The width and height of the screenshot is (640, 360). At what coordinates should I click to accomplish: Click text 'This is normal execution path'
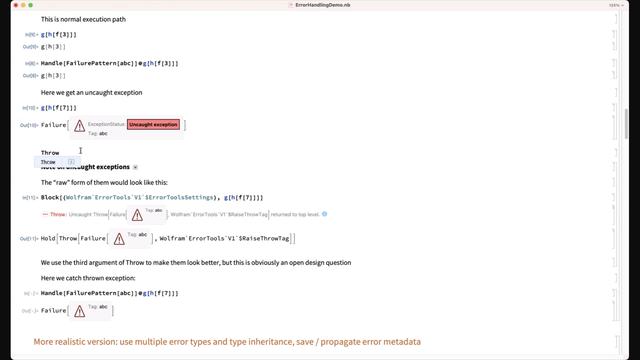click(83, 19)
